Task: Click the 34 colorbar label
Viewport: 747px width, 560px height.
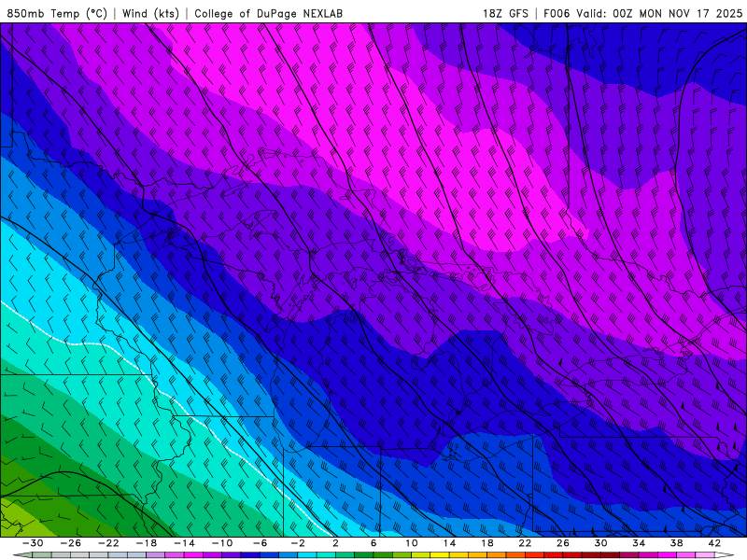Action: click(639, 543)
